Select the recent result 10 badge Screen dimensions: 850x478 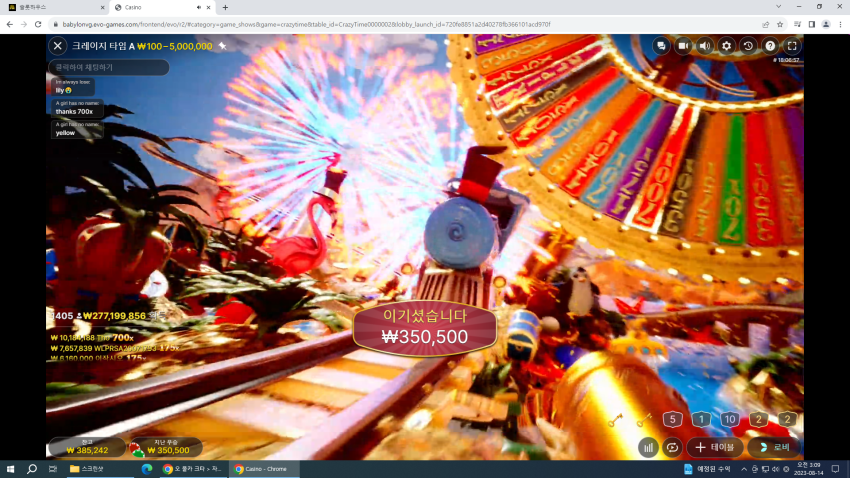click(x=730, y=419)
